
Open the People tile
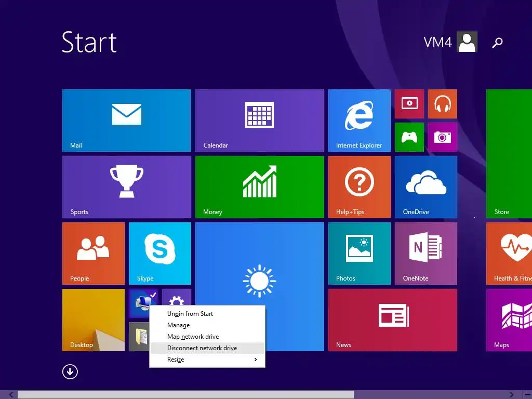point(94,254)
